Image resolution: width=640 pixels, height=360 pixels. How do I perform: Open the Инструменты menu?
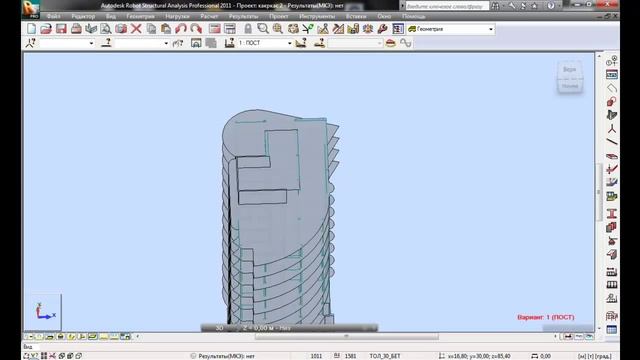tap(317, 16)
